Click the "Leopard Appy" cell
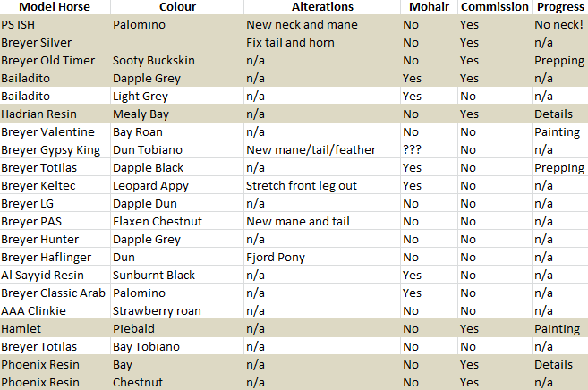Image resolution: width=588 pixels, height=390 pixels. click(x=150, y=186)
